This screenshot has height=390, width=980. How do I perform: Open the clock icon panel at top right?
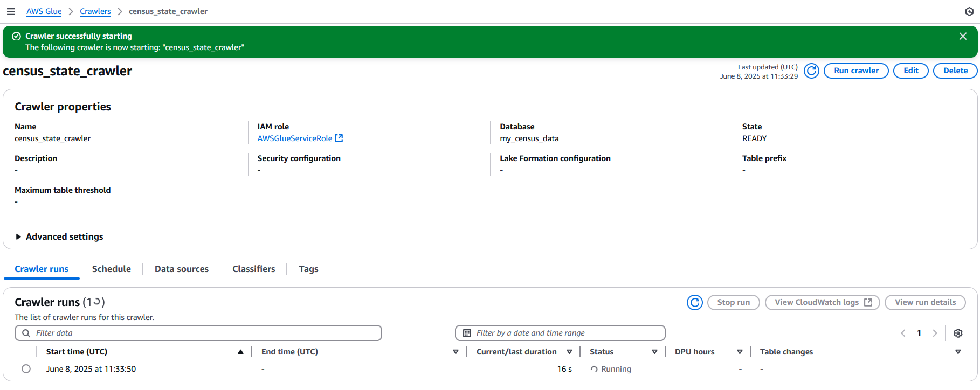tap(969, 11)
